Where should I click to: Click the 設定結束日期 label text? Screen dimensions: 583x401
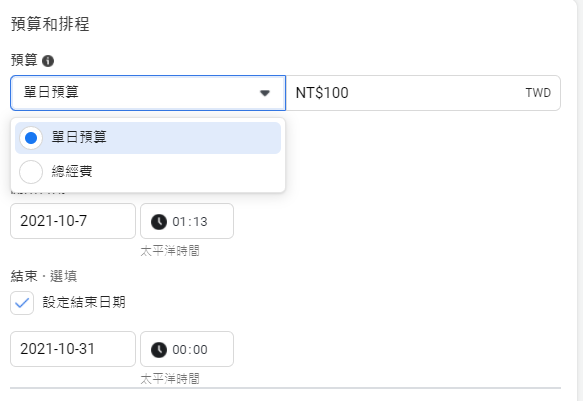click(84, 302)
